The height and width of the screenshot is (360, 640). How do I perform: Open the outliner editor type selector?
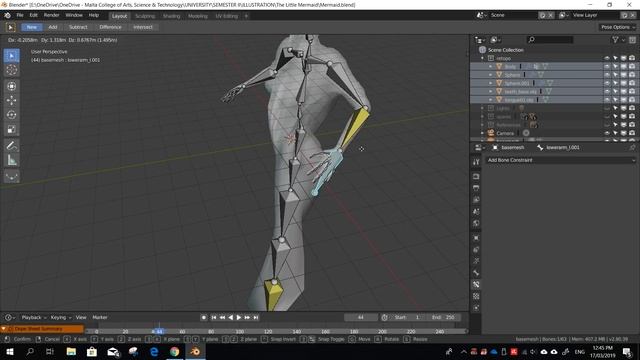pos(480,40)
